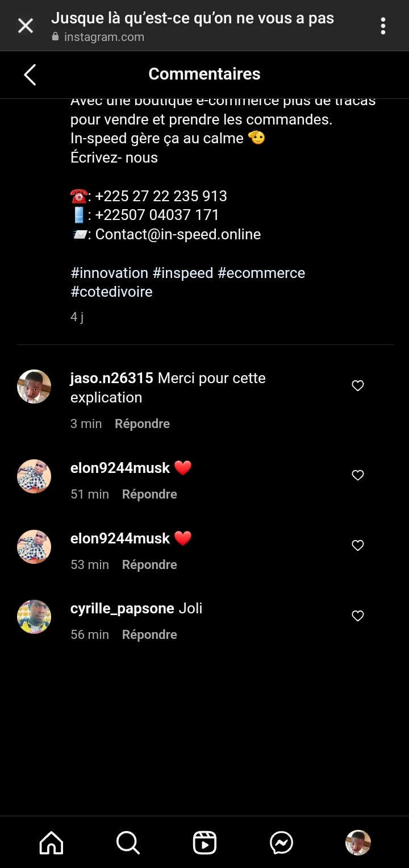The image size is (409, 868).
Task: Like the 53 min elon9244musk comment
Action: pos(358,546)
